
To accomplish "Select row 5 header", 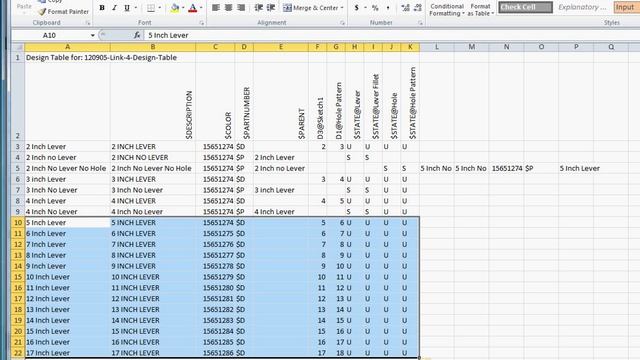I will tap(18, 169).
